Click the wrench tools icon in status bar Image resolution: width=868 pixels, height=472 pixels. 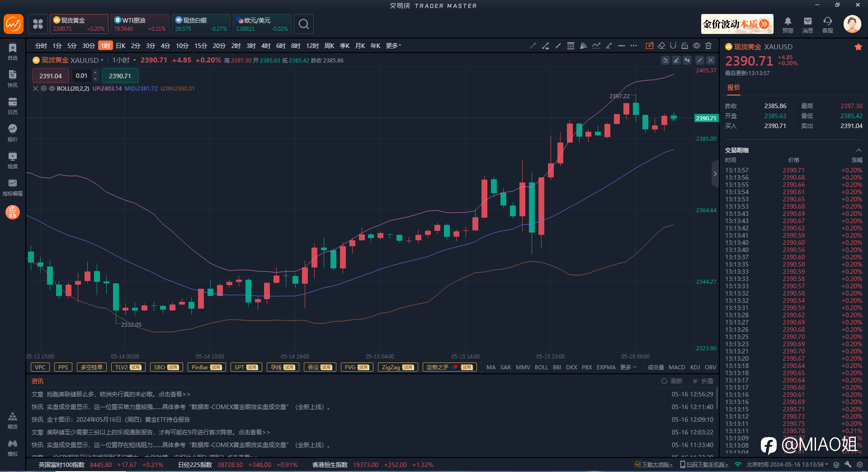[x=848, y=465]
